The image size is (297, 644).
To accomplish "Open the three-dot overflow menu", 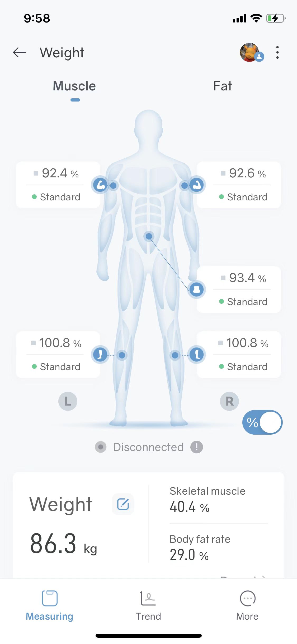I will (277, 52).
